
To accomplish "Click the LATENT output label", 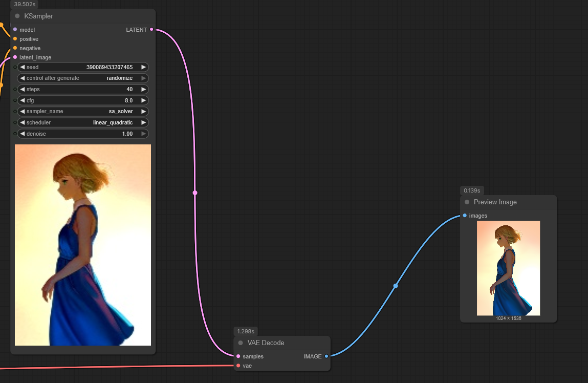I will coord(136,30).
